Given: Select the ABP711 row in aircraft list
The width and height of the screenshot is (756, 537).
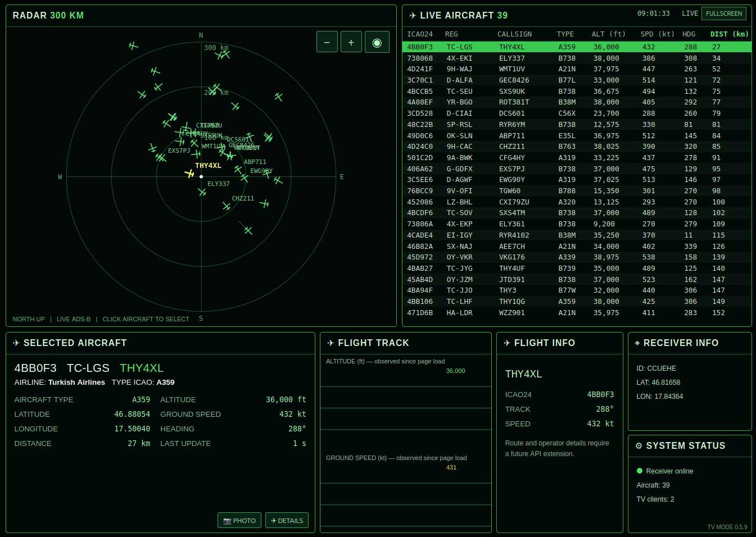Looking at the screenshot, I should 577,136.
